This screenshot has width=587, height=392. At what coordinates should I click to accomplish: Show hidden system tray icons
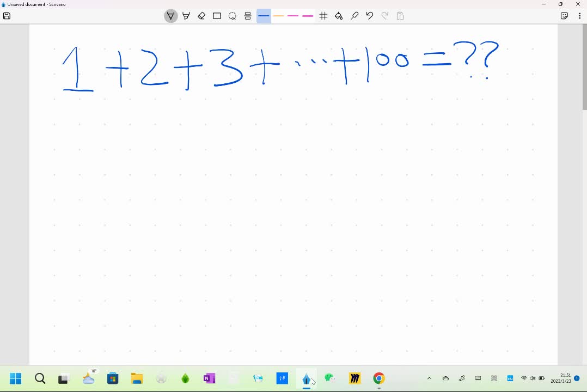click(430, 378)
